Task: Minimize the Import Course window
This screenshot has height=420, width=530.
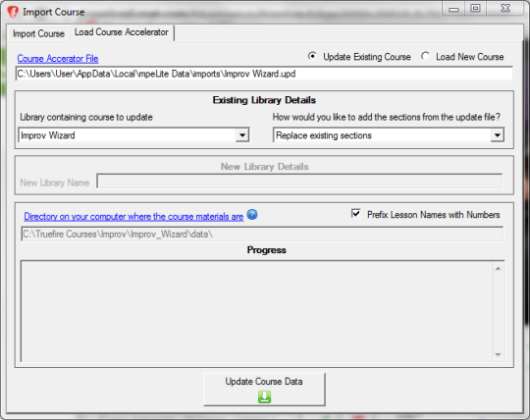Action: click(x=453, y=9)
